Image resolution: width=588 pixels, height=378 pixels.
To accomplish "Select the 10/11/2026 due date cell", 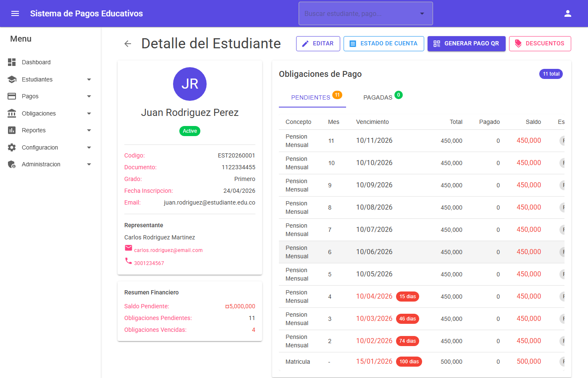I will (x=374, y=141).
